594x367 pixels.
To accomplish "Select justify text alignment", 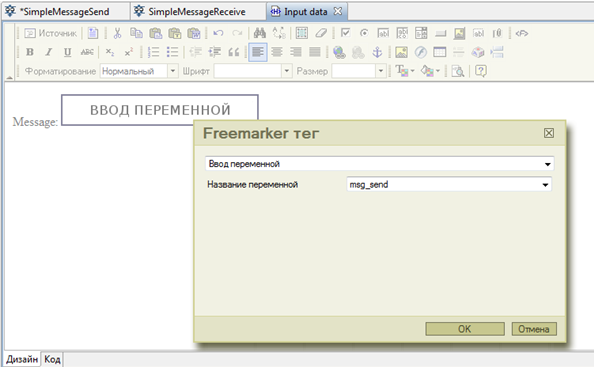I will point(315,52).
